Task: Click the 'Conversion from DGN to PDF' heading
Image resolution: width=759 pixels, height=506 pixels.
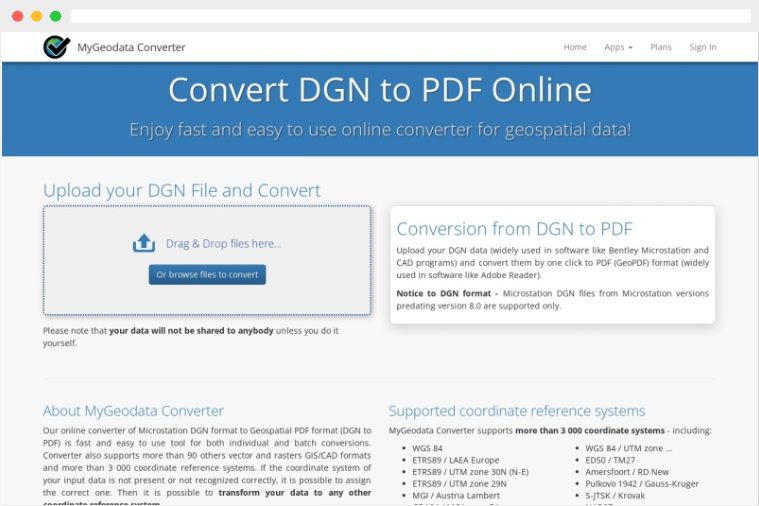Action: pyautogui.click(x=515, y=229)
